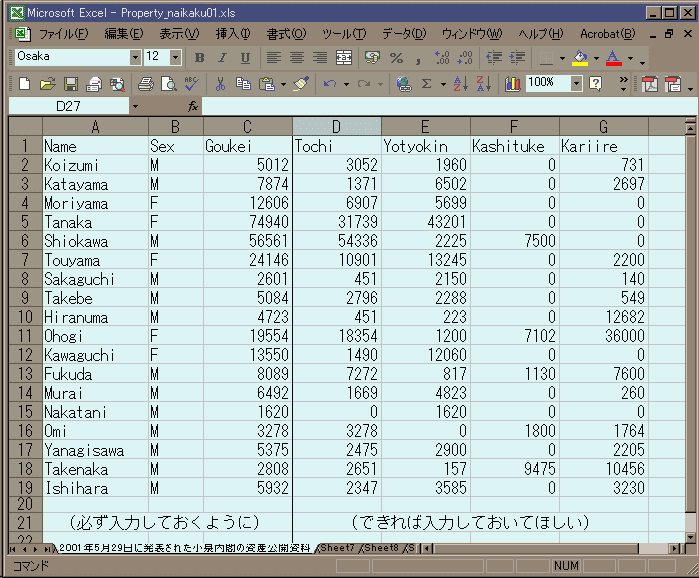Decrease decimal places
This screenshot has height=578, width=699.
(x=465, y=57)
